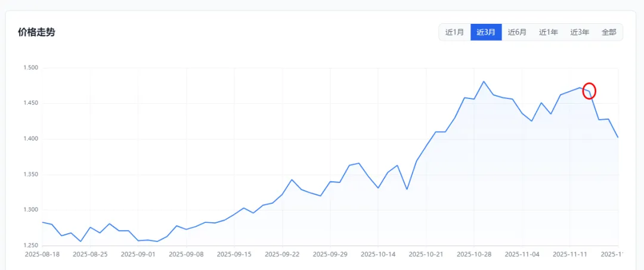Click the 1.500 y-axis value label

pos(30,68)
